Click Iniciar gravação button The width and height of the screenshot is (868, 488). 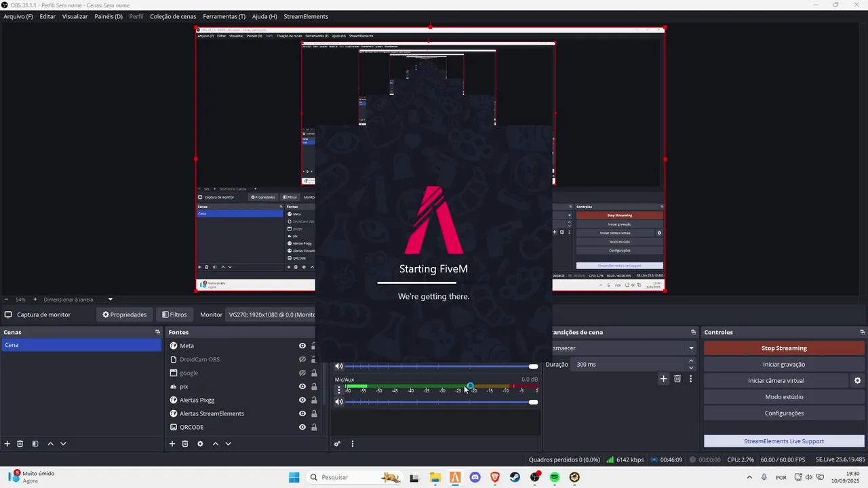click(784, 365)
